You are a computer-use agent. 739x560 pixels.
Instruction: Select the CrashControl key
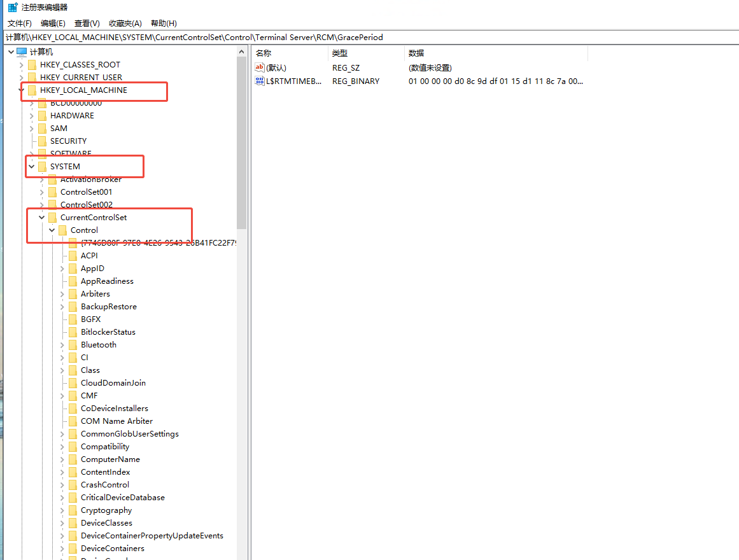[105, 484]
